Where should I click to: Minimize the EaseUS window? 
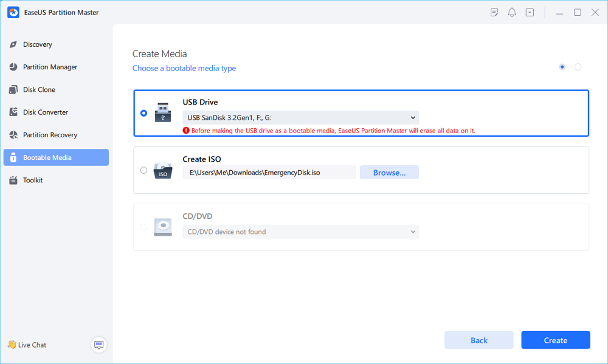click(x=559, y=13)
